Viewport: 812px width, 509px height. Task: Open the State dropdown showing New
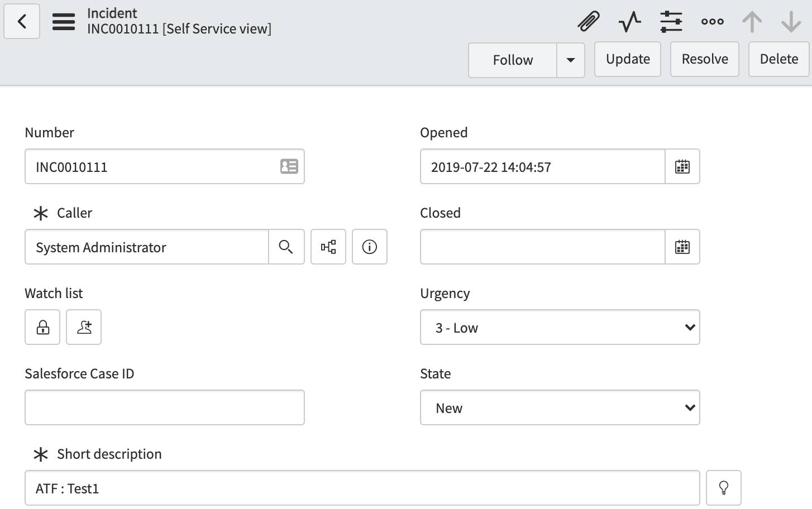point(560,407)
